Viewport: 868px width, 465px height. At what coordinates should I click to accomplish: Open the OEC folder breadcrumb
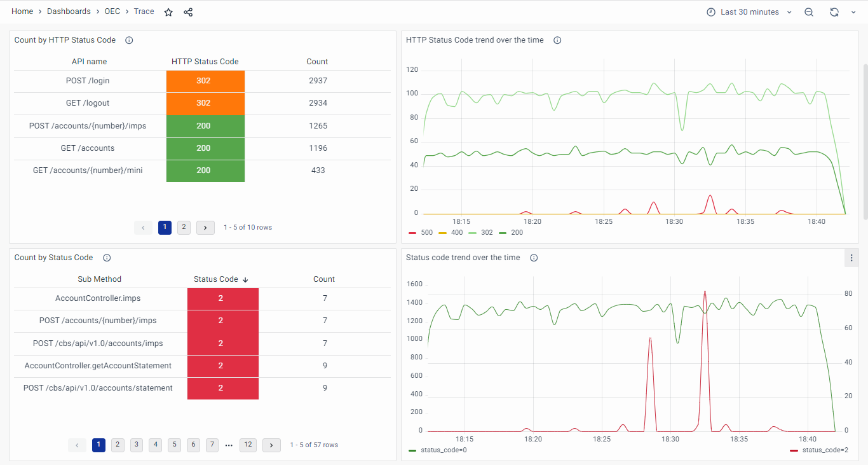[x=112, y=11]
